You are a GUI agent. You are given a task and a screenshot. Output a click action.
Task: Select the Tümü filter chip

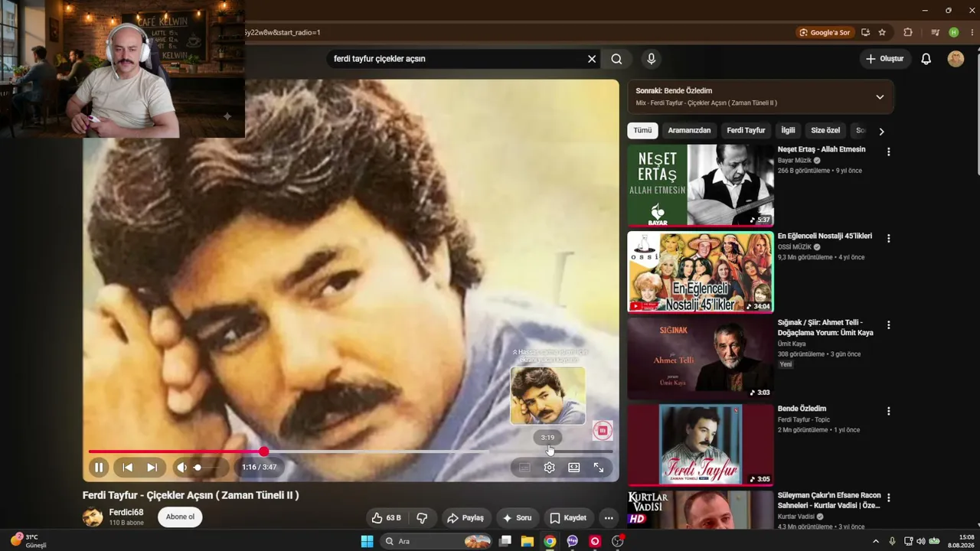pyautogui.click(x=642, y=130)
